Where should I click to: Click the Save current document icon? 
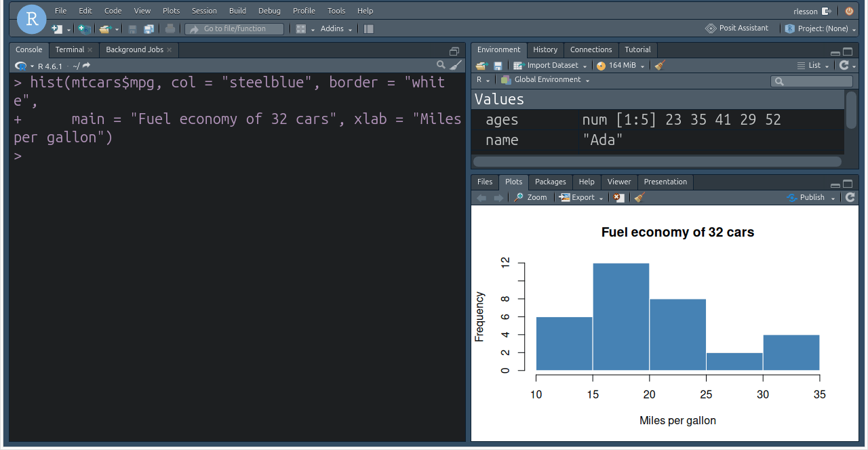point(133,28)
